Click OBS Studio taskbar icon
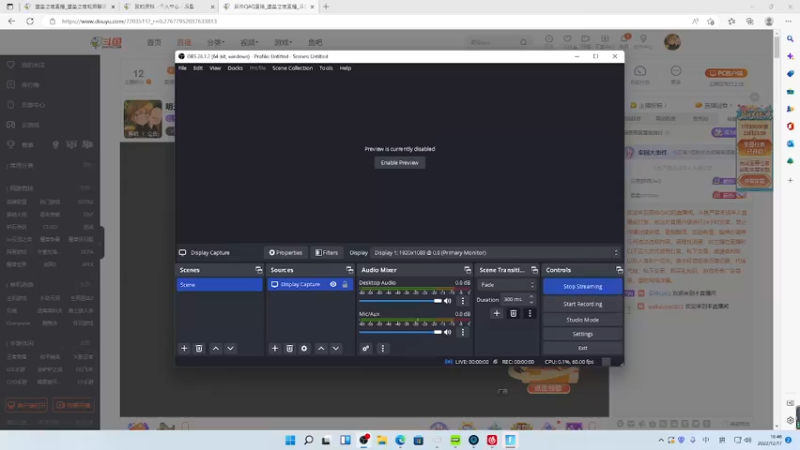 click(x=364, y=440)
